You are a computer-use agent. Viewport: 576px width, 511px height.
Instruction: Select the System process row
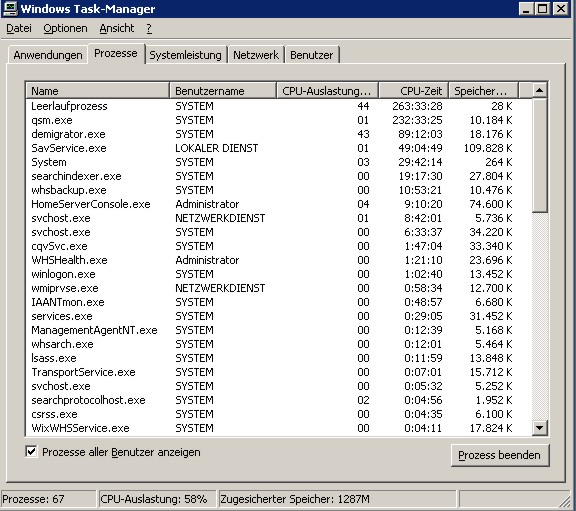pos(278,162)
